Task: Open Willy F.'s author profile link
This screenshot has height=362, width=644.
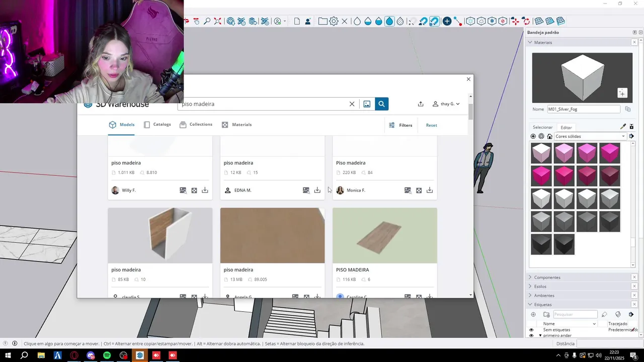Action: pyautogui.click(x=129, y=191)
